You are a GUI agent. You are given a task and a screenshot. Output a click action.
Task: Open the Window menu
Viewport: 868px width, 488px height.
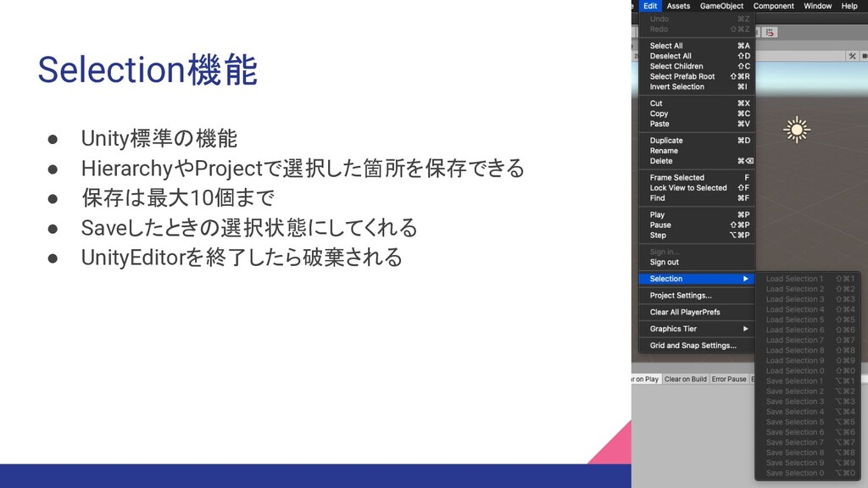click(818, 6)
